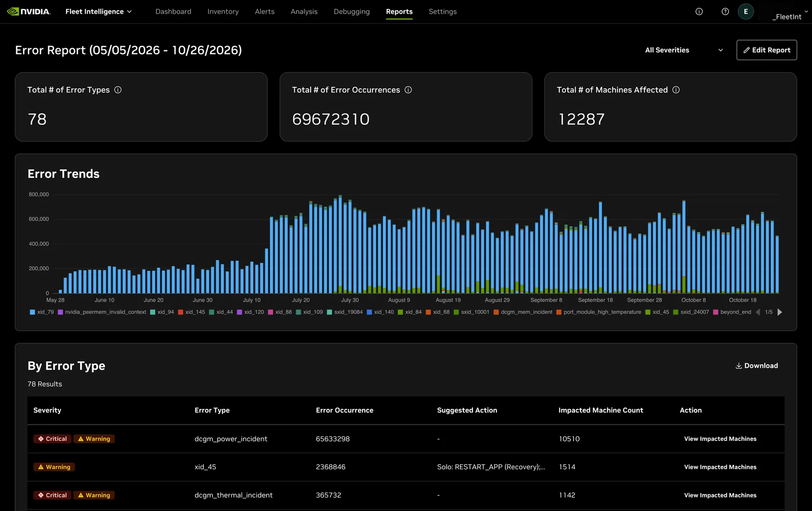View Impacted Machines for dcgm_power_incident
Screen dimensions: 812x511
click(x=720, y=439)
